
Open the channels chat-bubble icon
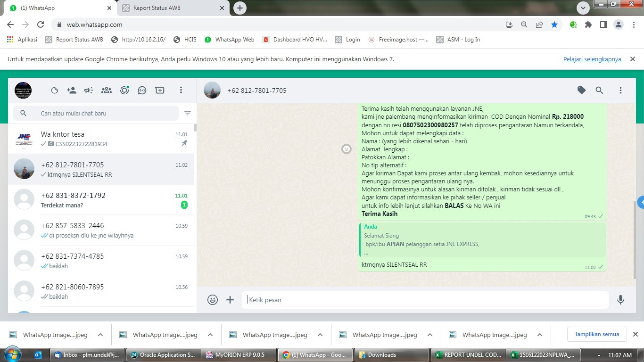click(142, 90)
